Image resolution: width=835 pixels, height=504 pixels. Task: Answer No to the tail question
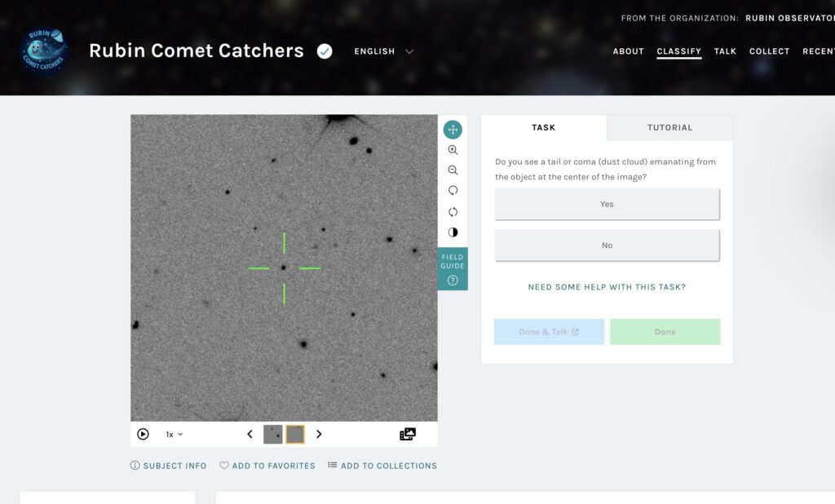[x=607, y=245]
